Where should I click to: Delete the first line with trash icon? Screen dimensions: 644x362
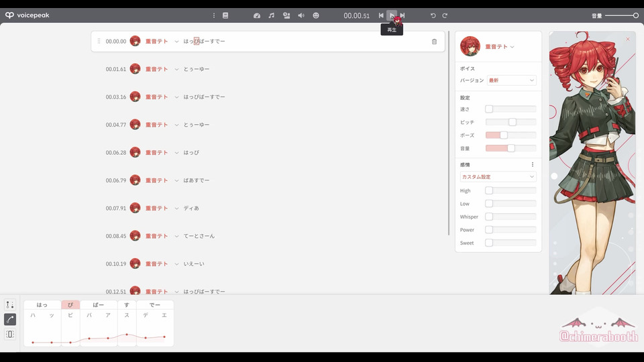(434, 42)
